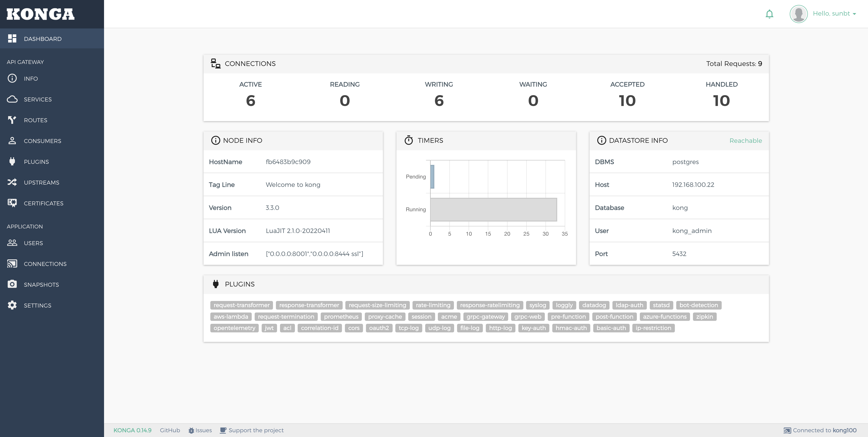Click the Snapshots camera icon
The width and height of the screenshot is (868, 437).
click(x=12, y=284)
